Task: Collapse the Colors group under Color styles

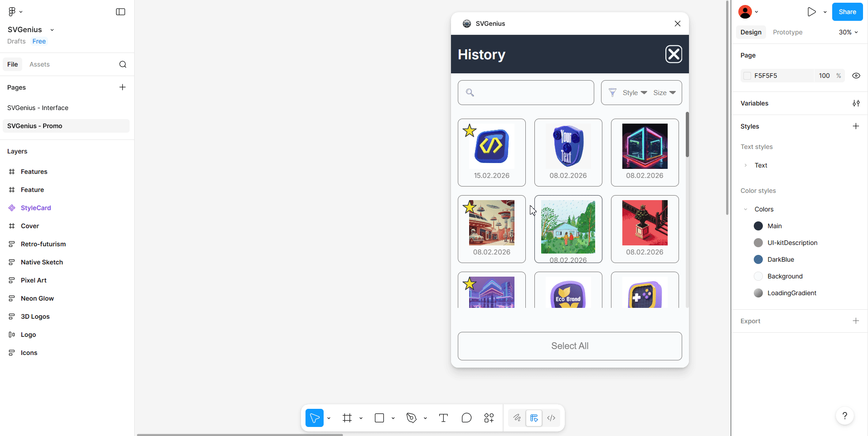Action: 746,209
